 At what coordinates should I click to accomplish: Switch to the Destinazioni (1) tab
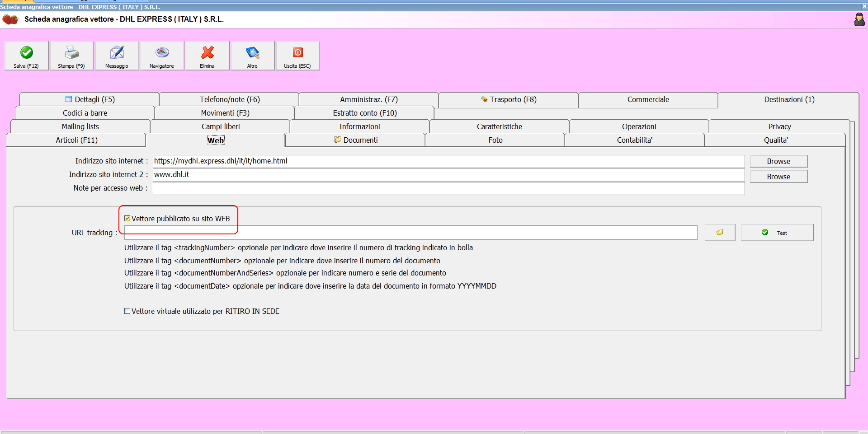pos(789,99)
